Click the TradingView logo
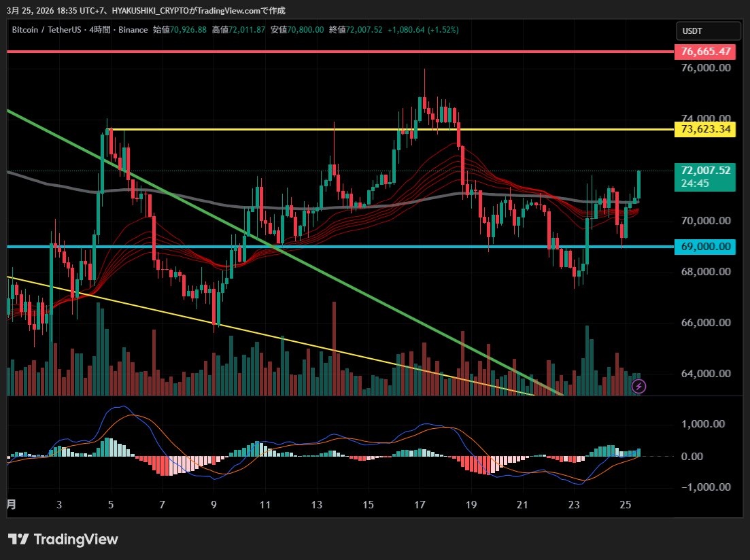750x560 pixels. 63,540
